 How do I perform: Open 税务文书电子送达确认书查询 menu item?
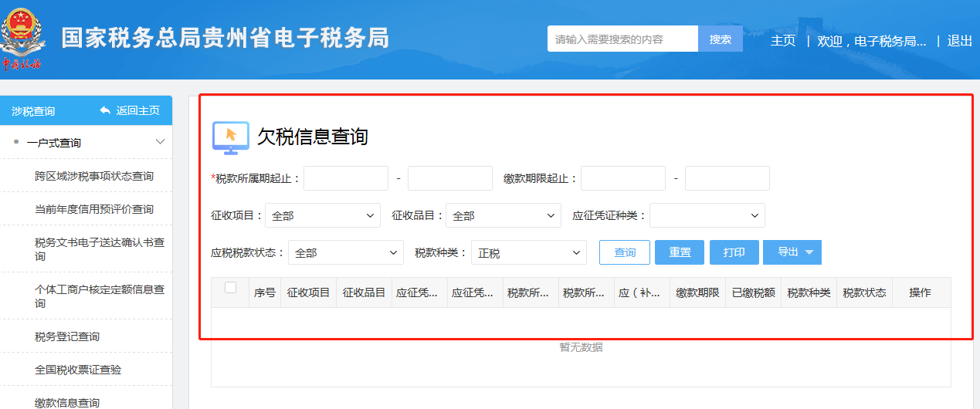(100, 249)
